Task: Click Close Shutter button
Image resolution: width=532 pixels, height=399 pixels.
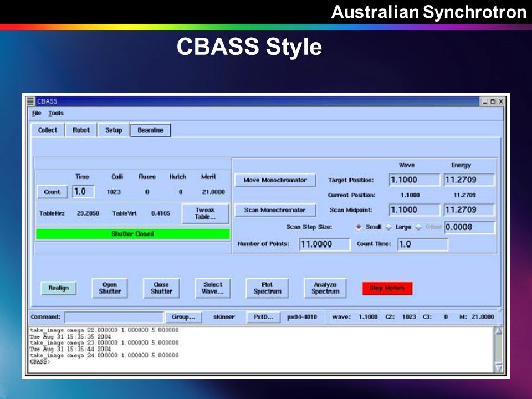Action: click(161, 288)
